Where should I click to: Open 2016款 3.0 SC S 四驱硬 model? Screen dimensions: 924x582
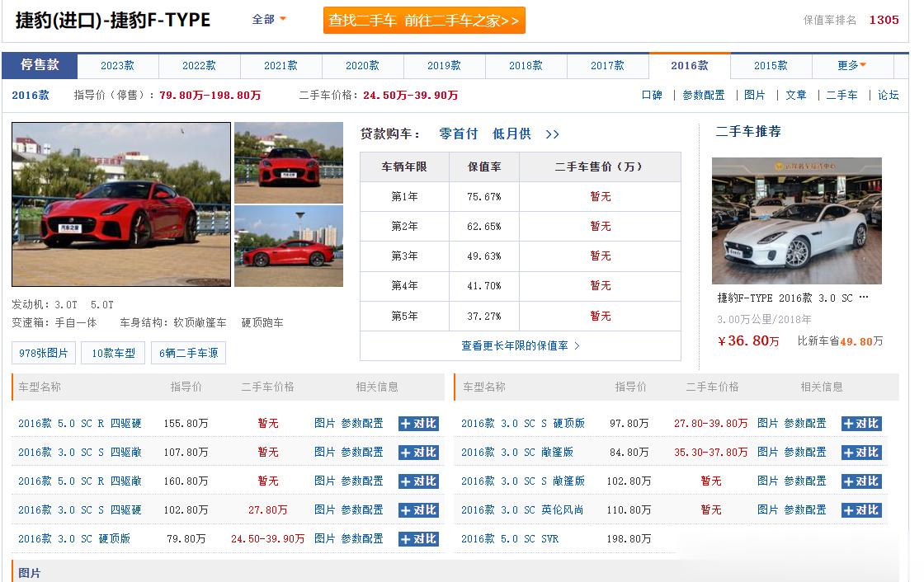point(79,510)
